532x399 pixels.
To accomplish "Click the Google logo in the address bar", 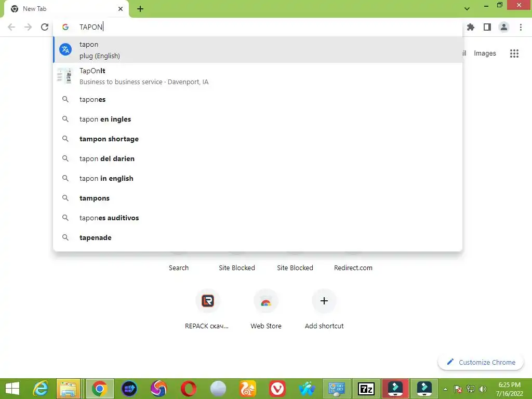I will pyautogui.click(x=65, y=27).
